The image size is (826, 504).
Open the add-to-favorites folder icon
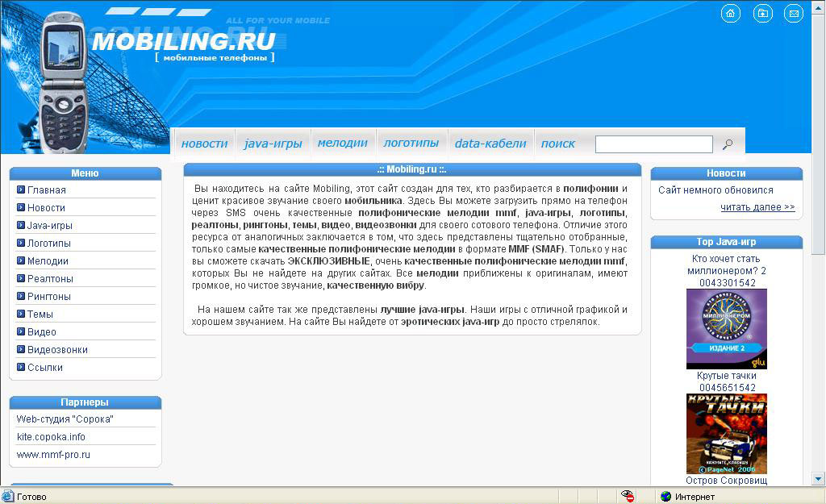(761, 14)
